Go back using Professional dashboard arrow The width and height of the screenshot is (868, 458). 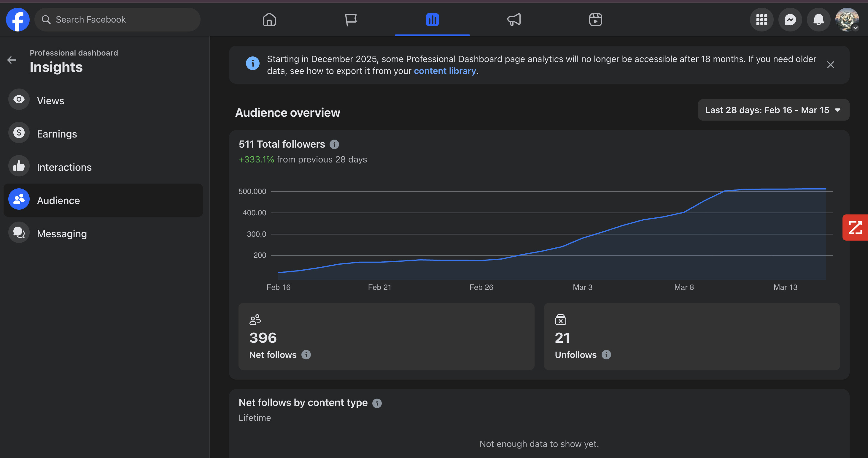(x=12, y=60)
